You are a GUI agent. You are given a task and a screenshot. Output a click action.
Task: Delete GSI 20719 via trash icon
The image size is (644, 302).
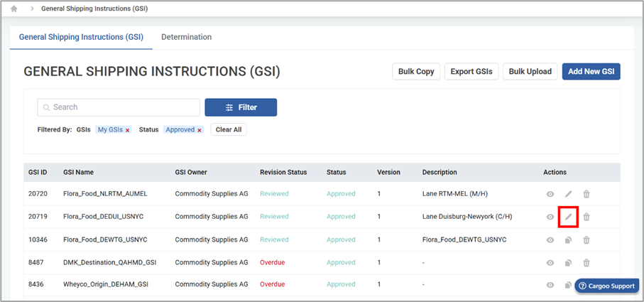tap(586, 217)
